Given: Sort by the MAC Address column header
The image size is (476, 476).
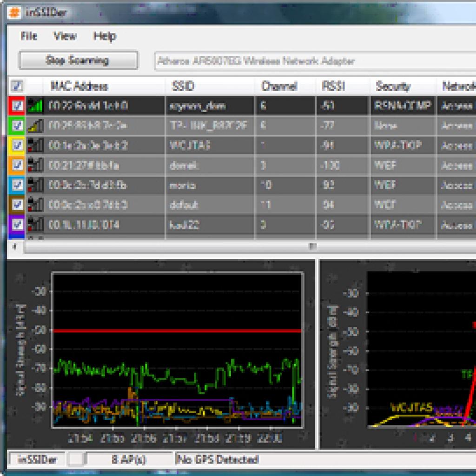Looking at the screenshot, I should coord(104,86).
